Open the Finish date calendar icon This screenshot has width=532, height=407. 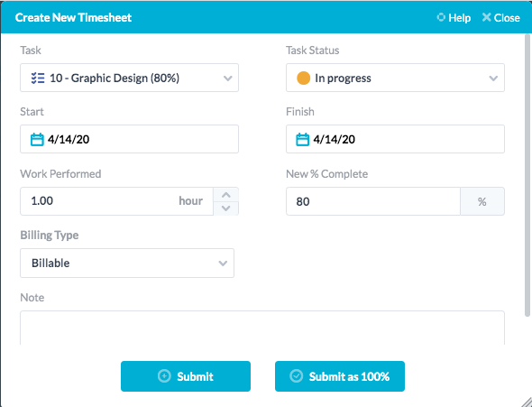302,140
